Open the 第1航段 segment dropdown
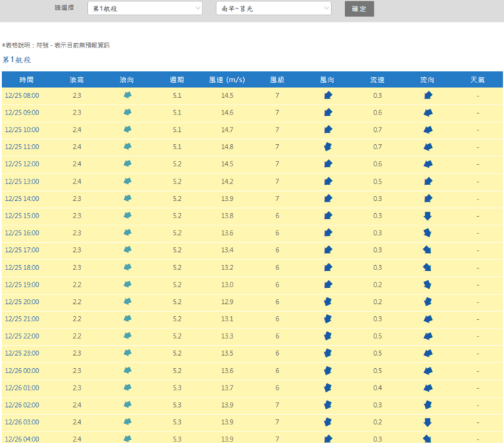Viewport: 504px width, 443px height. 144,9
